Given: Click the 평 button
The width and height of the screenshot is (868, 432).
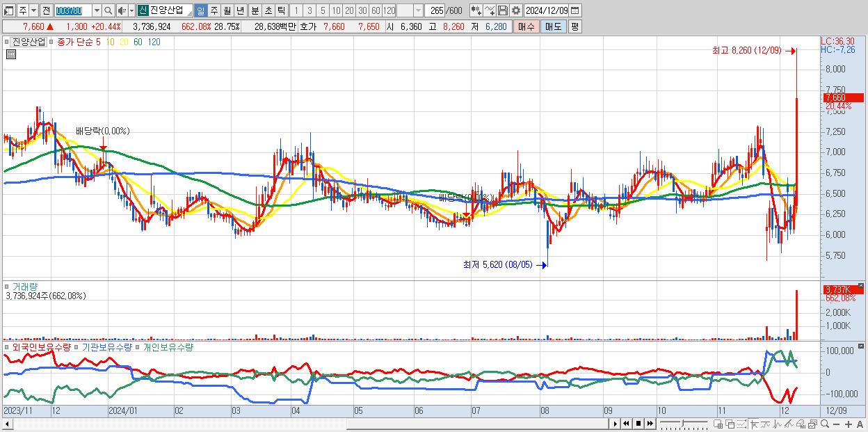Looking at the screenshot, I should 574,26.
